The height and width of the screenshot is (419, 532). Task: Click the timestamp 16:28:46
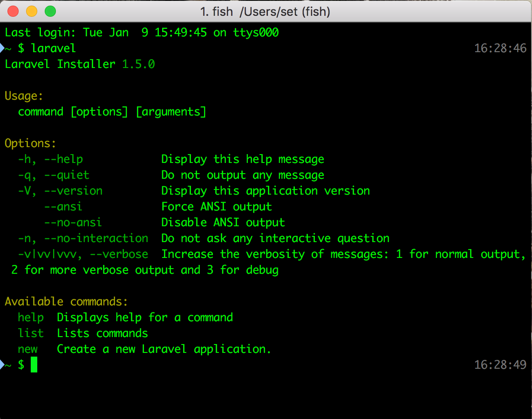click(500, 48)
